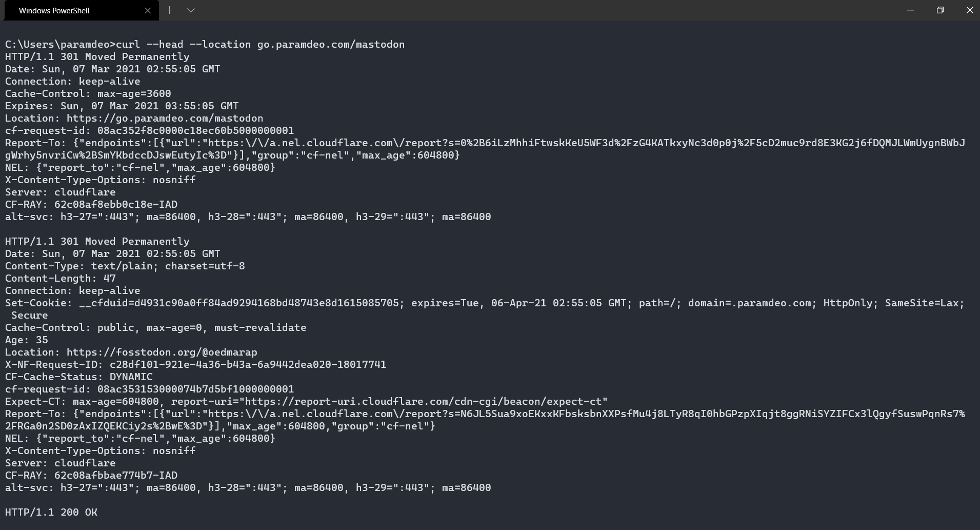Click the Cache-Control: max-age=3600 line
Screen dimensions: 980x530
click(x=88, y=94)
